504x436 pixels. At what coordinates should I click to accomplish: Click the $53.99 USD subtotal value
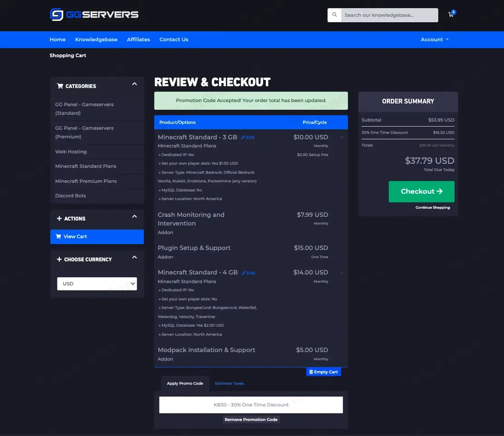(x=441, y=120)
